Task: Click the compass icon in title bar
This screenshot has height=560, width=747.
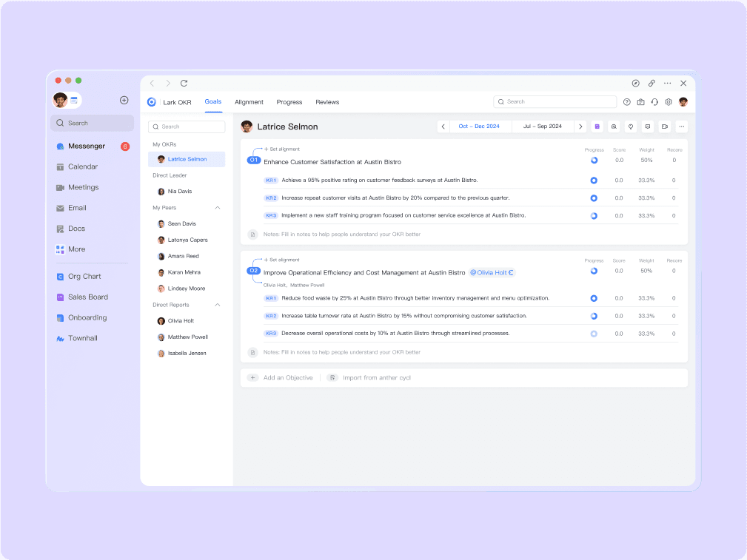Action: 635,84
